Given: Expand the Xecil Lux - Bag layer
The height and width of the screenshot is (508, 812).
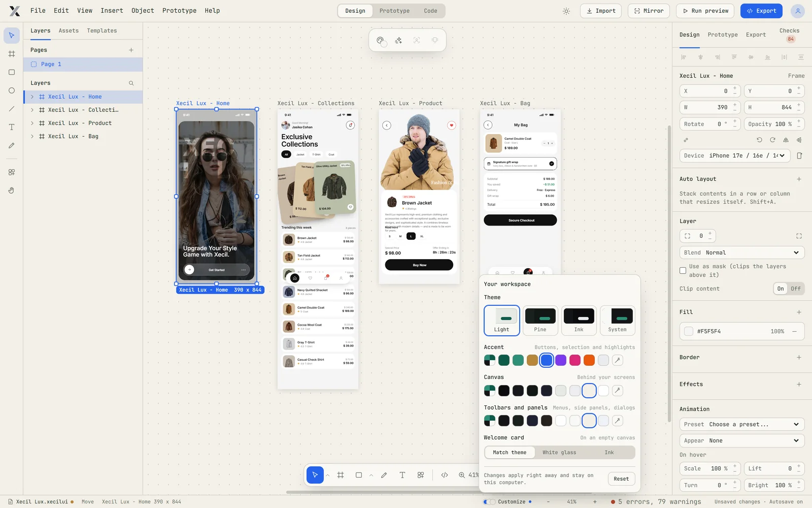Looking at the screenshot, I should click(32, 136).
